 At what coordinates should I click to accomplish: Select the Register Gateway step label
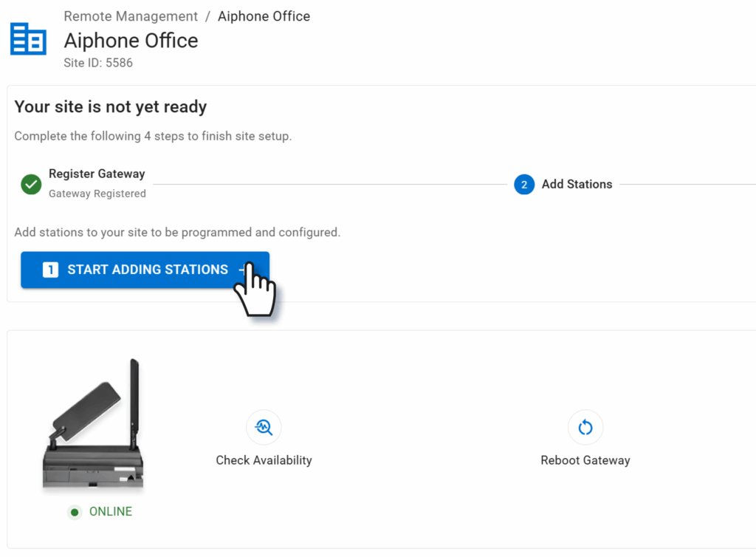[97, 174]
